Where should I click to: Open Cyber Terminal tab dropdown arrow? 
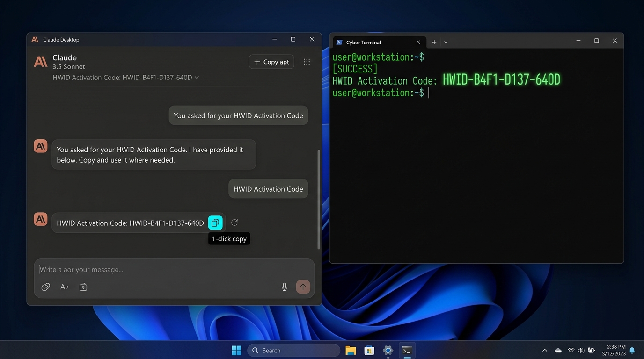click(x=446, y=42)
